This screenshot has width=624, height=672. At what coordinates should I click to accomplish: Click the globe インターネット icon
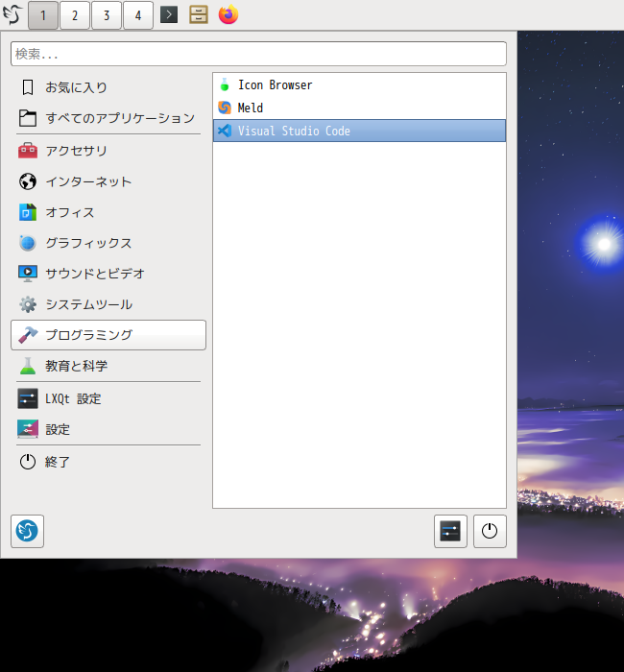coord(28,181)
